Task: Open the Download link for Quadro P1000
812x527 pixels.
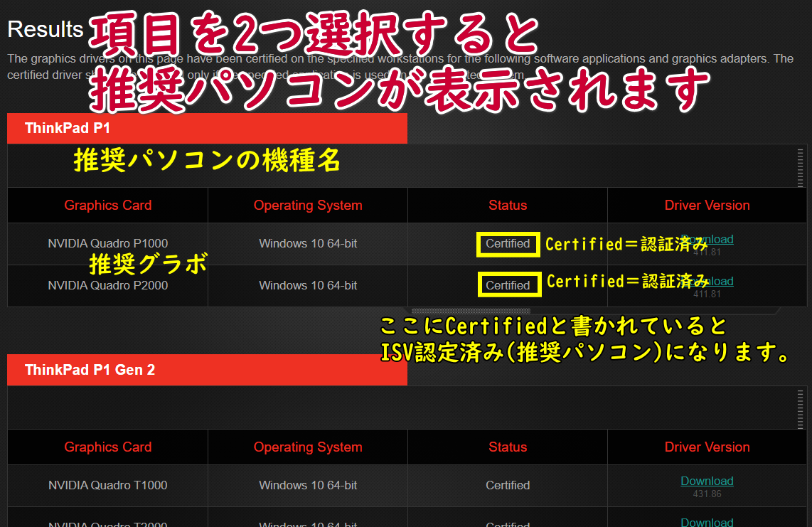Action: click(x=707, y=240)
